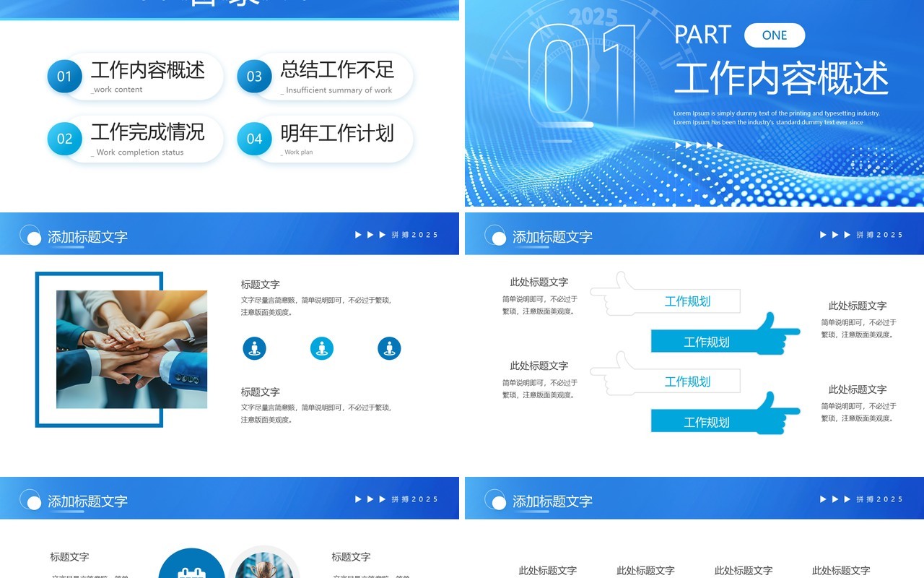The height and width of the screenshot is (578, 924).
Task: Click the round photo next to calendar icon
Action: (264, 562)
